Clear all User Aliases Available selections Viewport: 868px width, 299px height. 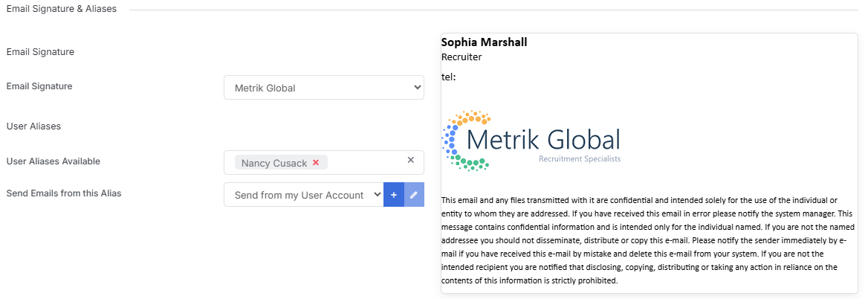pyautogui.click(x=411, y=160)
